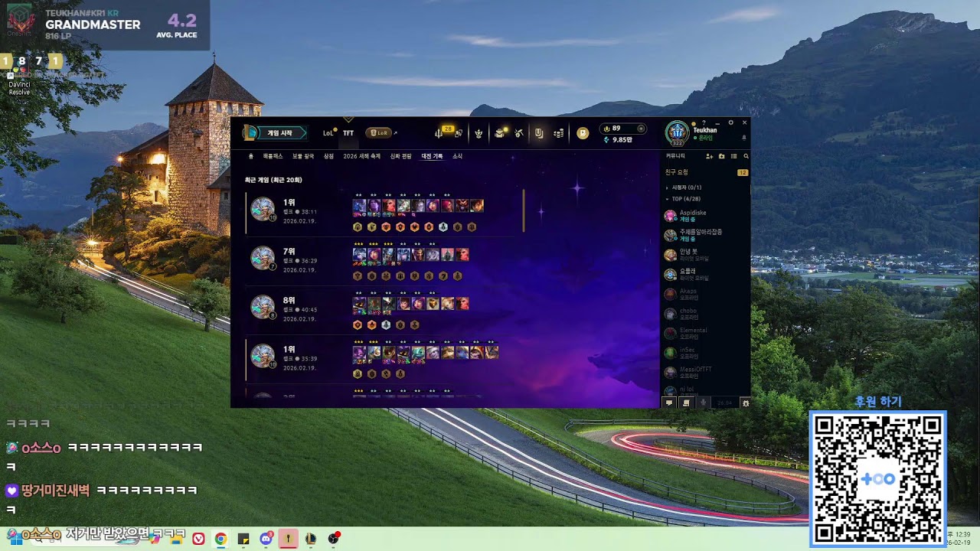Open the store coins icon
The width and height of the screenshot is (980, 551).
[x=559, y=133]
